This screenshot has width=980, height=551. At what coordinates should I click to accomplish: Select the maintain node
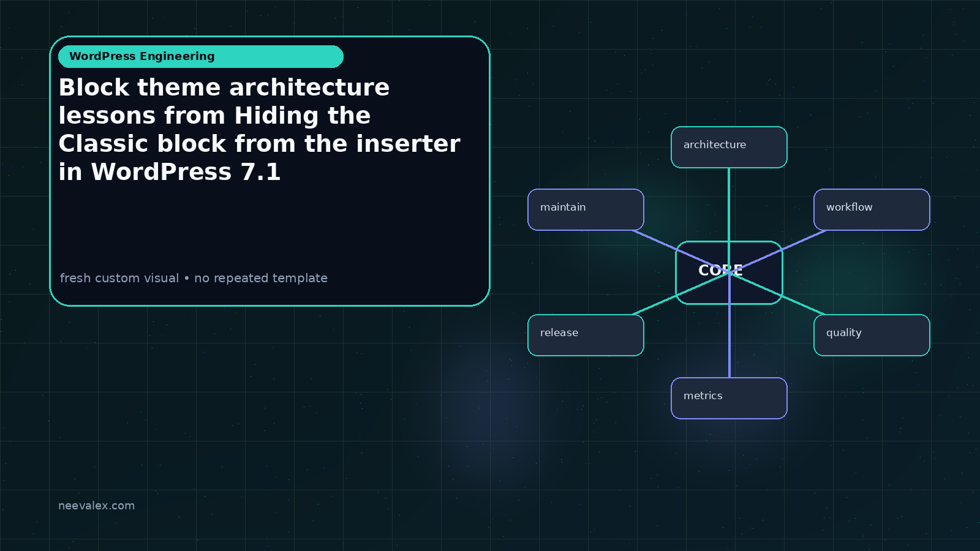[x=586, y=209]
